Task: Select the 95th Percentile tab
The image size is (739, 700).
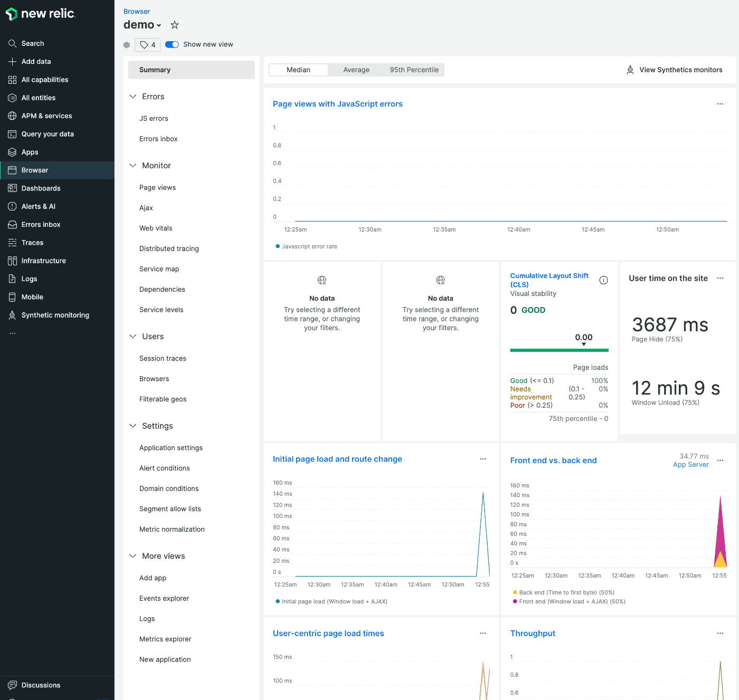Action: 414,70
